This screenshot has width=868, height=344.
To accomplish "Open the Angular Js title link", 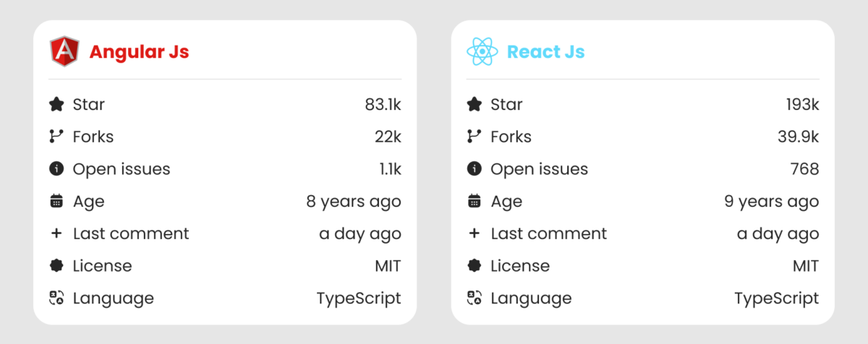I will 139,52.
